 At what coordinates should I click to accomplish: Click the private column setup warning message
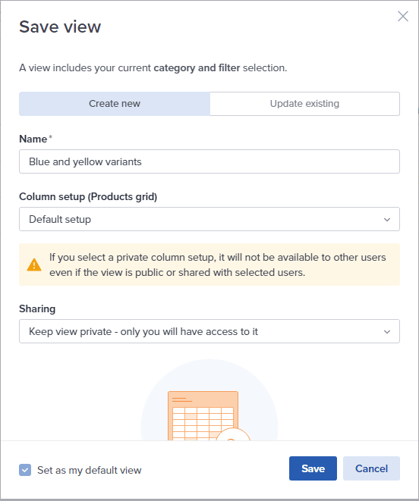pyautogui.click(x=218, y=265)
